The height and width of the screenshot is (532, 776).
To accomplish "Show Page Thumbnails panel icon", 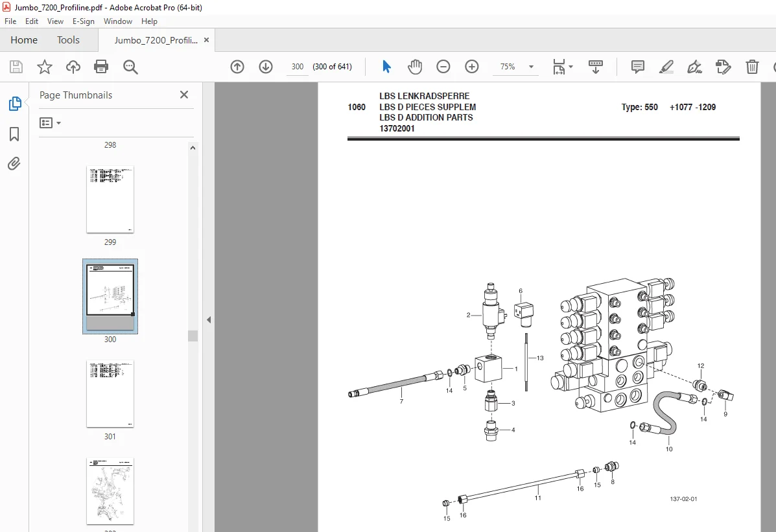I will (15, 104).
